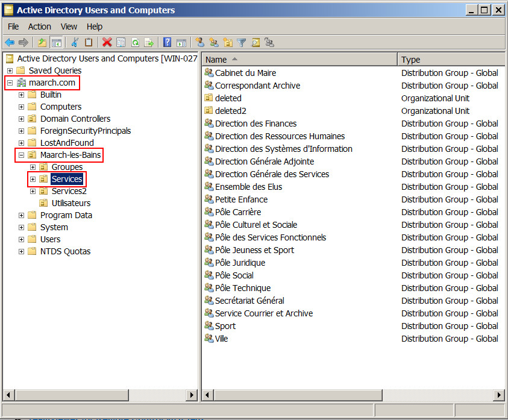Select the Pôle Juridique distribution group
Screen dimensions: 508x420
point(240,263)
